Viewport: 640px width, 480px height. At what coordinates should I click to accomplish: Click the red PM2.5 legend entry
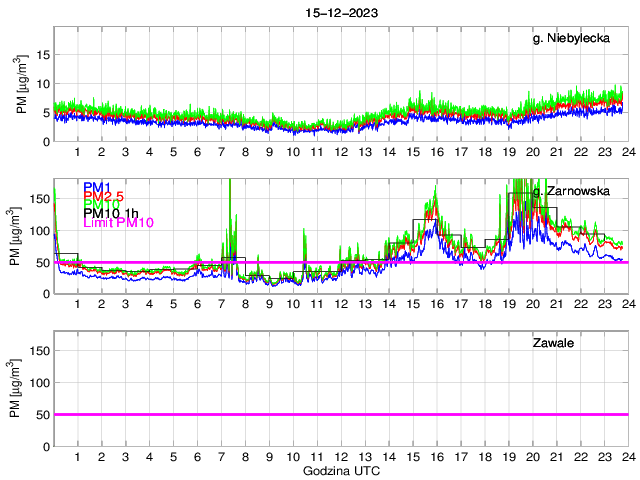tap(105, 195)
